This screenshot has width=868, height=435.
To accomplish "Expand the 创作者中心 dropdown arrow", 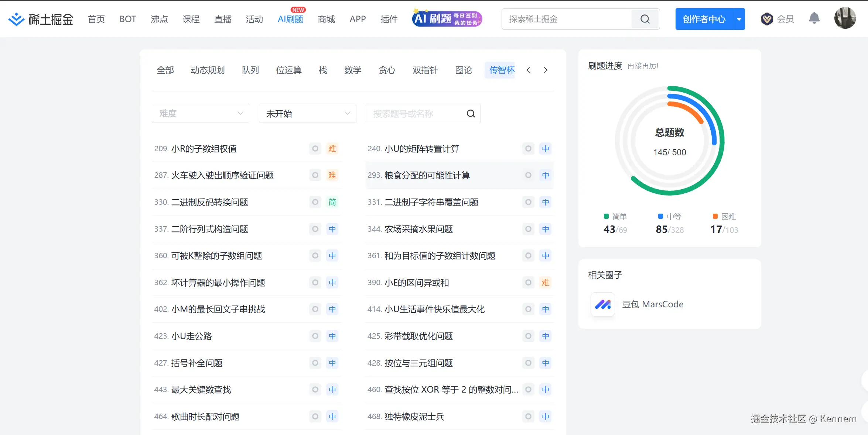I will [x=739, y=19].
